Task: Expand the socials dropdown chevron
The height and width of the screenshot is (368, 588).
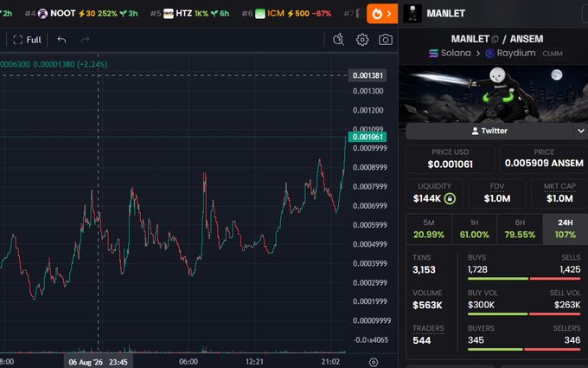Action: click(581, 131)
